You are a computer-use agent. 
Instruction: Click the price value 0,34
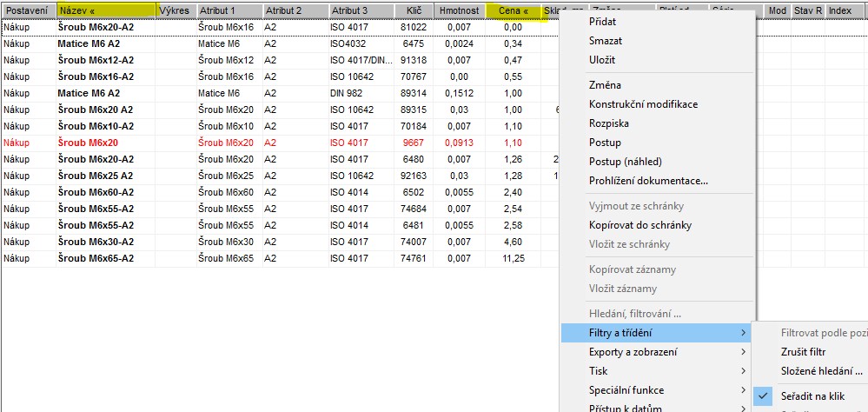coord(514,43)
